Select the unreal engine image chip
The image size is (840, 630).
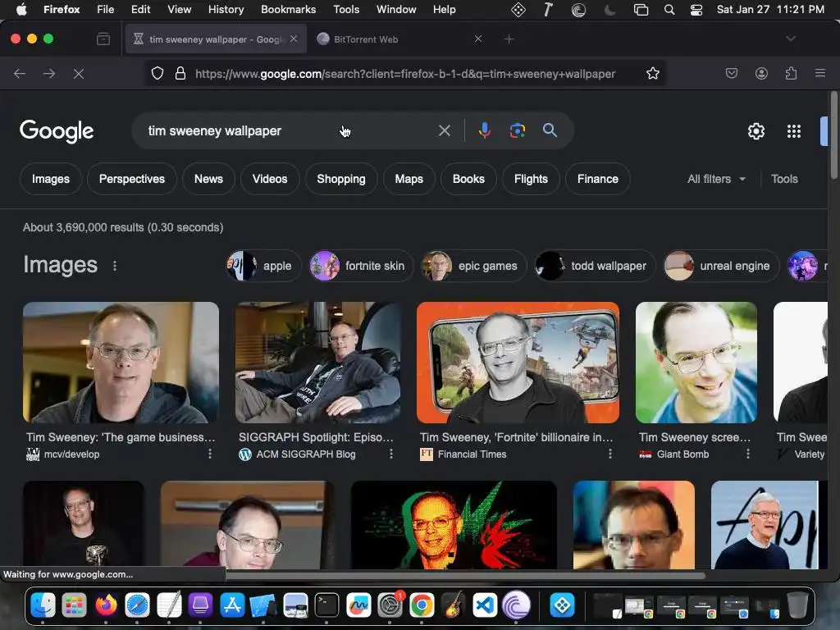(721, 266)
